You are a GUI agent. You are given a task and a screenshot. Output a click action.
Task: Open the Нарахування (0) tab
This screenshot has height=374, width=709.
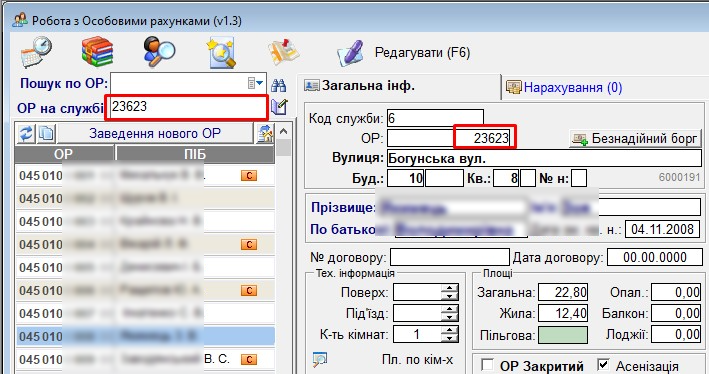click(564, 87)
